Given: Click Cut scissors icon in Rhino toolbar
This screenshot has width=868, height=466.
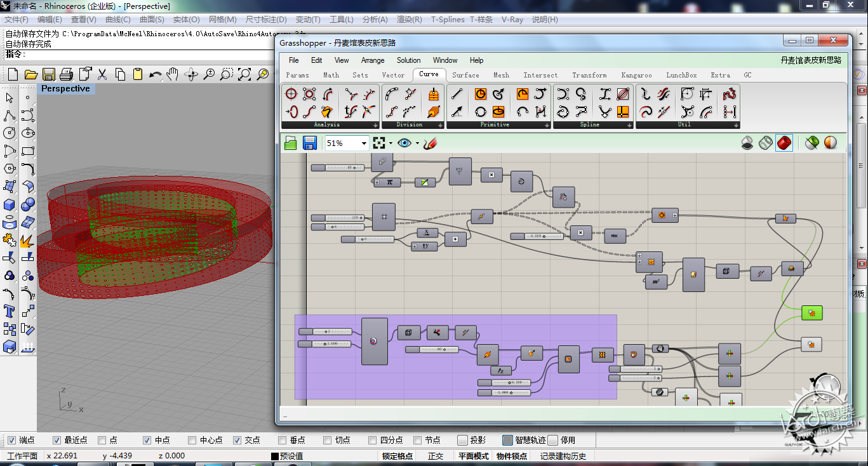Looking at the screenshot, I should 102,74.
